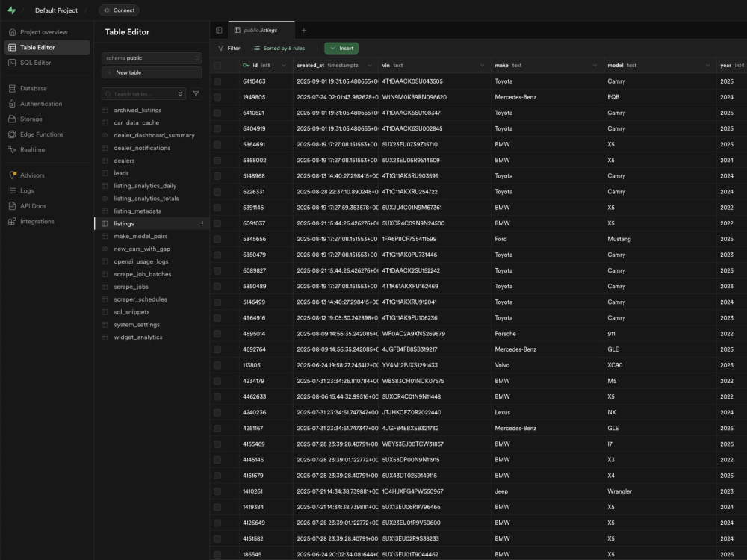Check the row with id 5864691
The height and width of the screenshot is (560, 747).
coord(217,144)
